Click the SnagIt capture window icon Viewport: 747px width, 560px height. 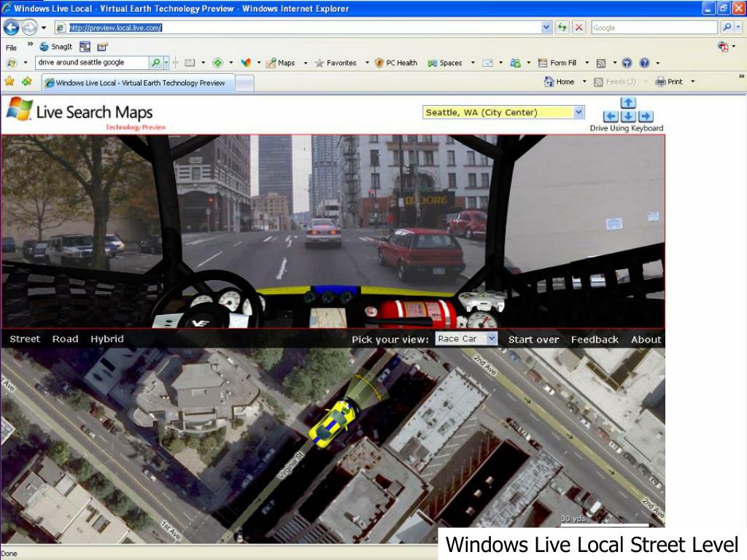click(x=85, y=47)
